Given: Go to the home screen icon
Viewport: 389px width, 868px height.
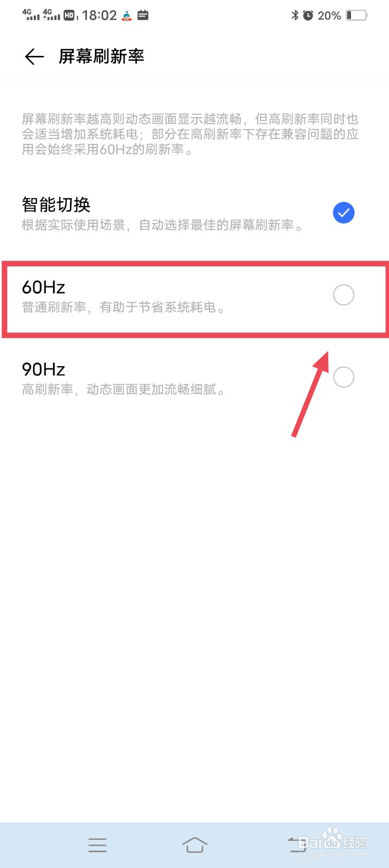Looking at the screenshot, I should [x=195, y=845].
